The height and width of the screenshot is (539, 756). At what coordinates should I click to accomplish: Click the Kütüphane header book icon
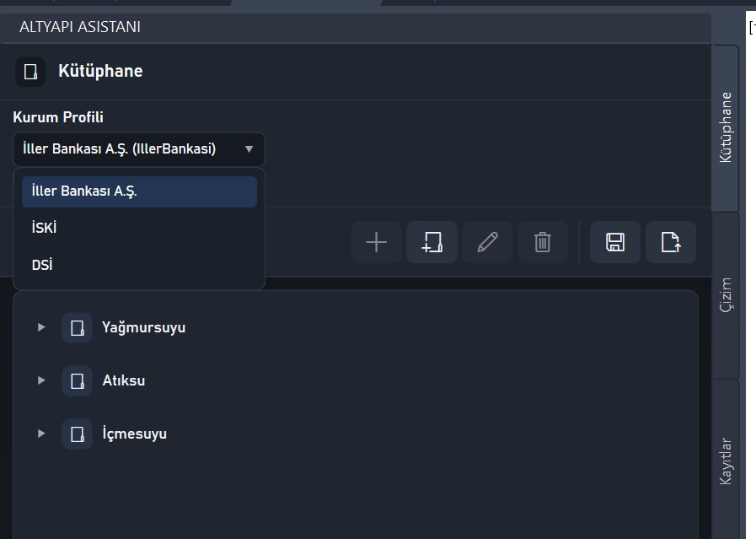[30, 72]
